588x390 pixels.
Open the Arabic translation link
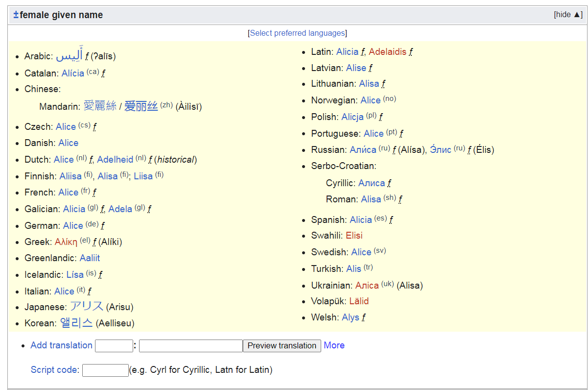coord(69,56)
